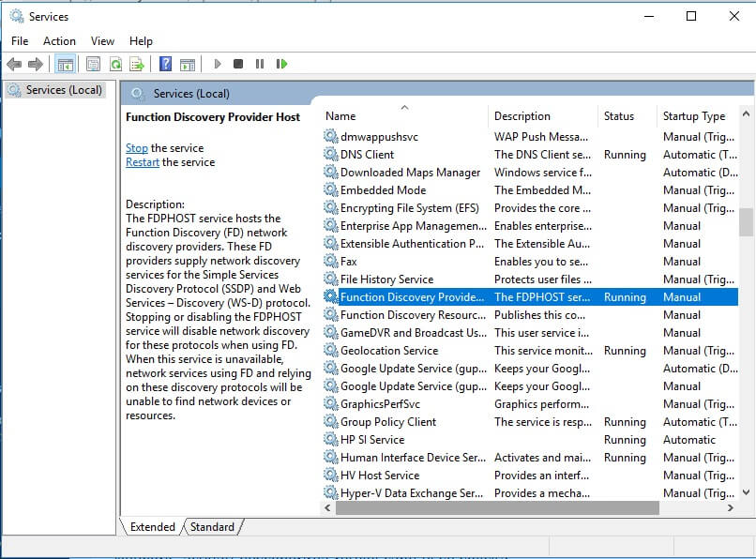
Task: Sort services by the Status column header
Action: point(619,116)
